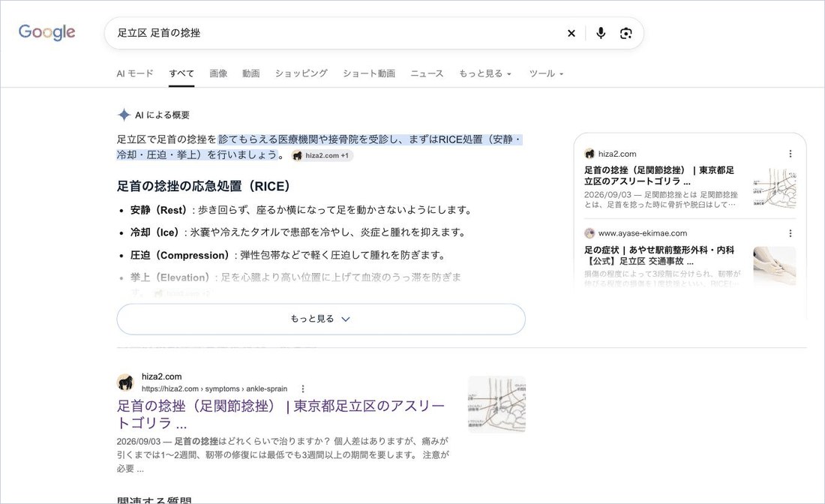Open the ニュース tab

[x=427, y=73]
